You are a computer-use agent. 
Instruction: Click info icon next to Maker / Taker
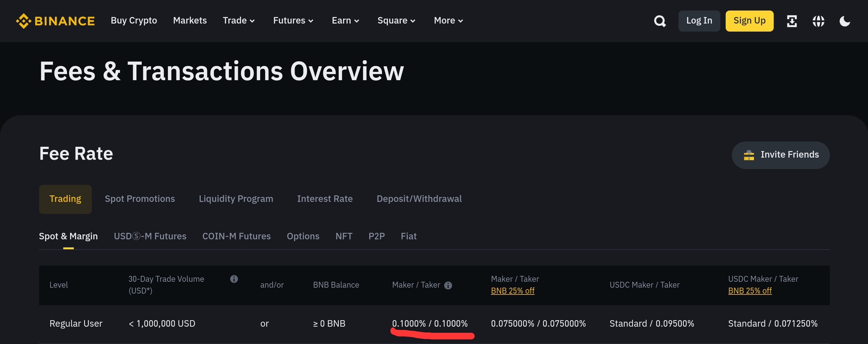448,285
